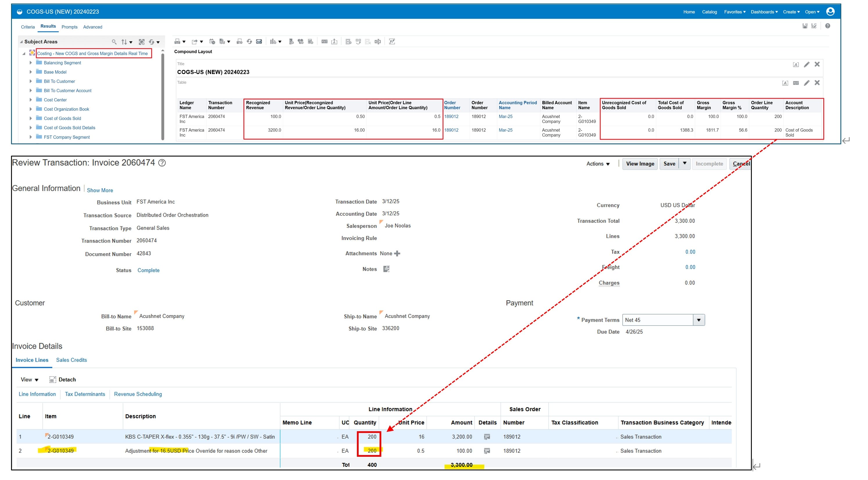Screen dimensions: 868x480
Task: Click the Format Container icon on Title view
Action: (796, 65)
